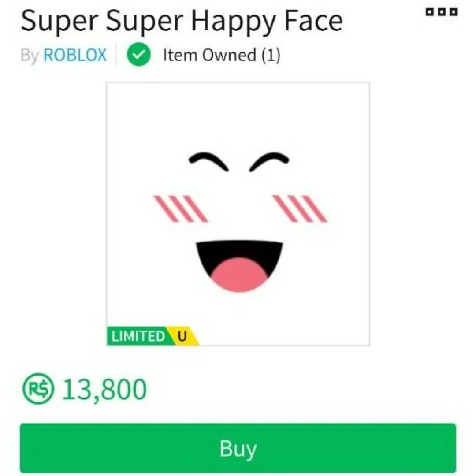Screen dimensions: 476x476
Task: Click the pink tongue in the mouth
Action: (x=239, y=274)
